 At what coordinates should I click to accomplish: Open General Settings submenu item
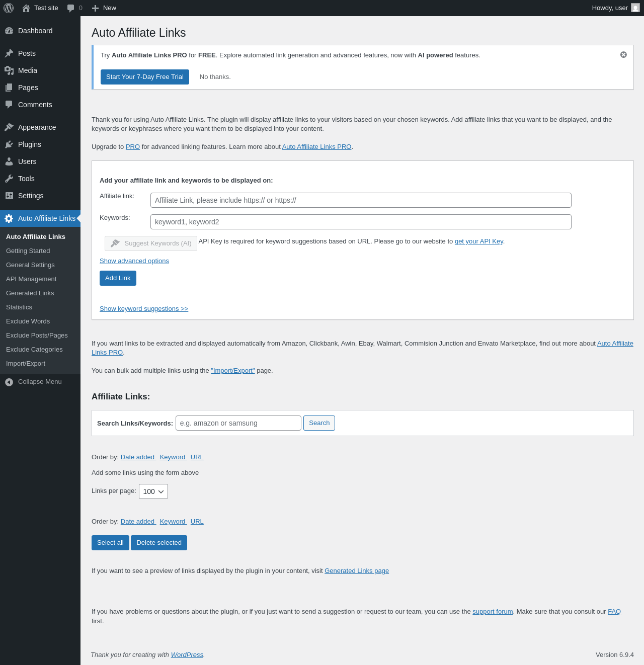click(x=30, y=265)
